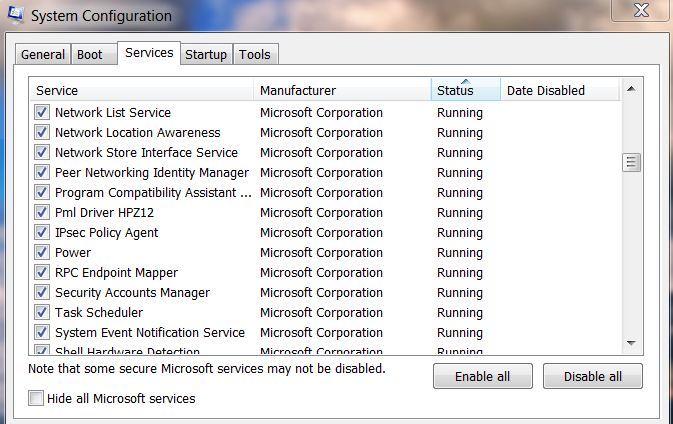Sort by the Manufacturer column header
The image size is (673, 424).
(x=340, y=91)
